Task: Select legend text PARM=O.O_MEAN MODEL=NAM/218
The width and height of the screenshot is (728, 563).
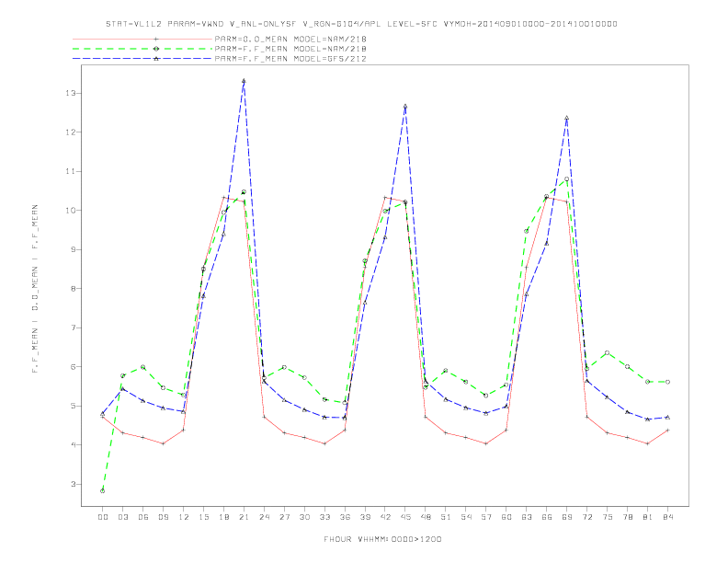Action: point(290,39)
